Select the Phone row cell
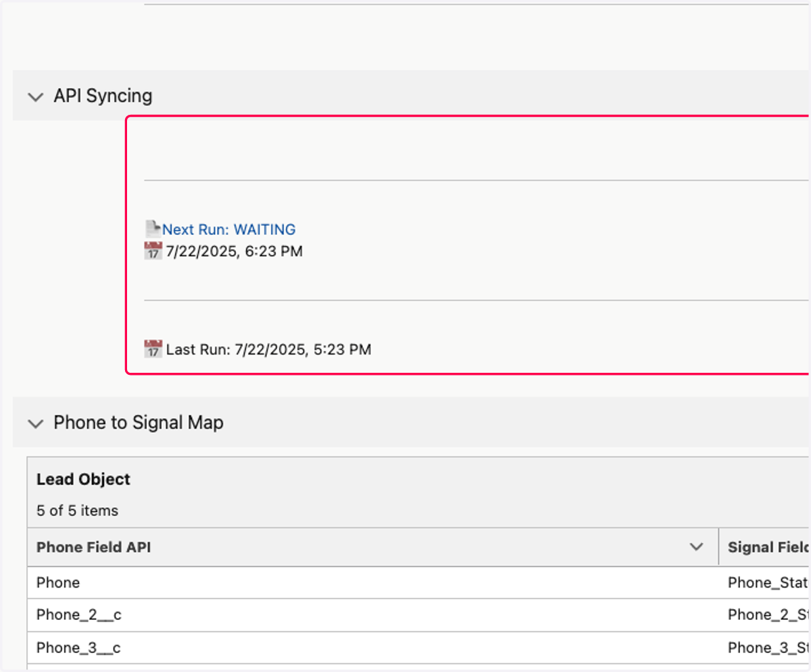Viewport: 811px width, 672px height. click(373, 582)
